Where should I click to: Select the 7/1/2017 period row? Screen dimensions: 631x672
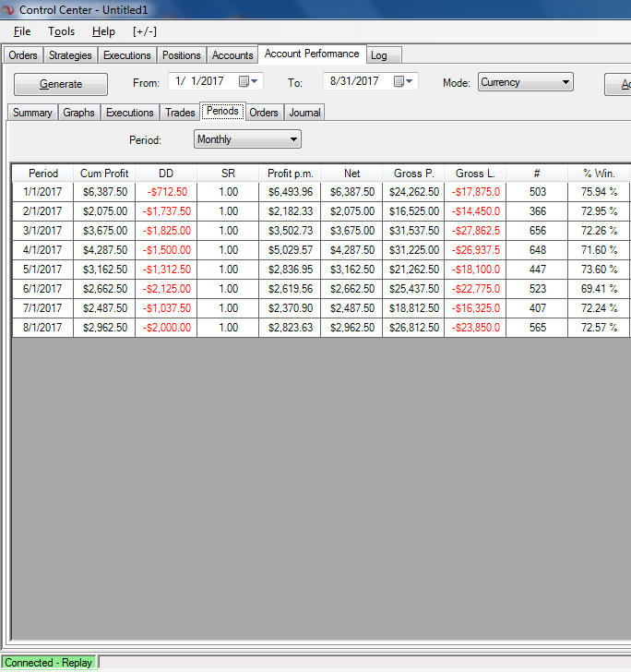(x=321, y=308)
